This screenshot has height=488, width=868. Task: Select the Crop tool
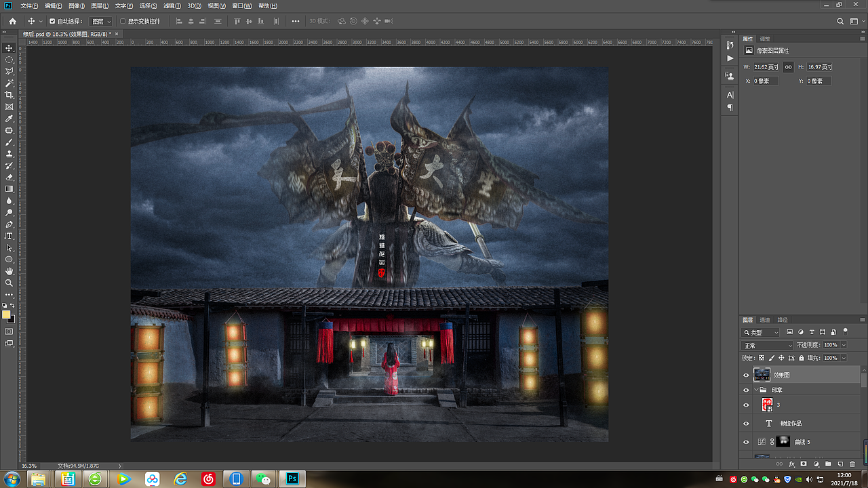9,95
